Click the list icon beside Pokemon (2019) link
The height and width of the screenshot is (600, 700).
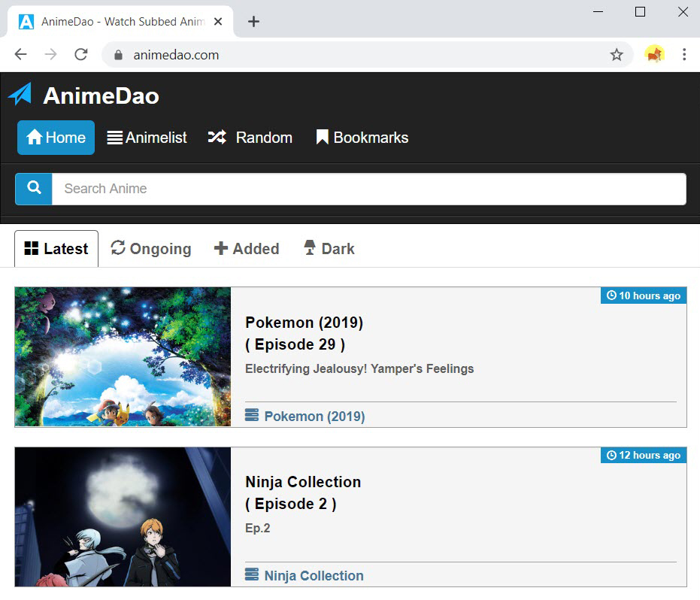[252, 415]
